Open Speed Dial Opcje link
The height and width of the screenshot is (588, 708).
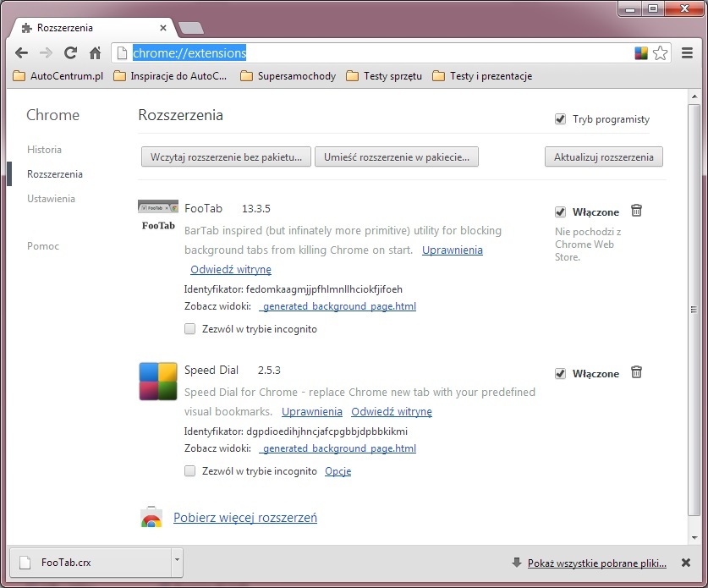pos(338,471)
